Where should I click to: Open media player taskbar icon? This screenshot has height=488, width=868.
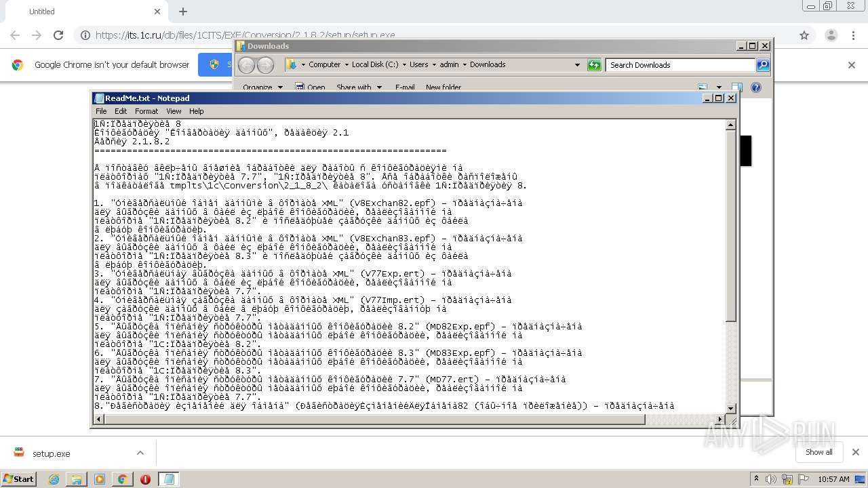(100, 479)
